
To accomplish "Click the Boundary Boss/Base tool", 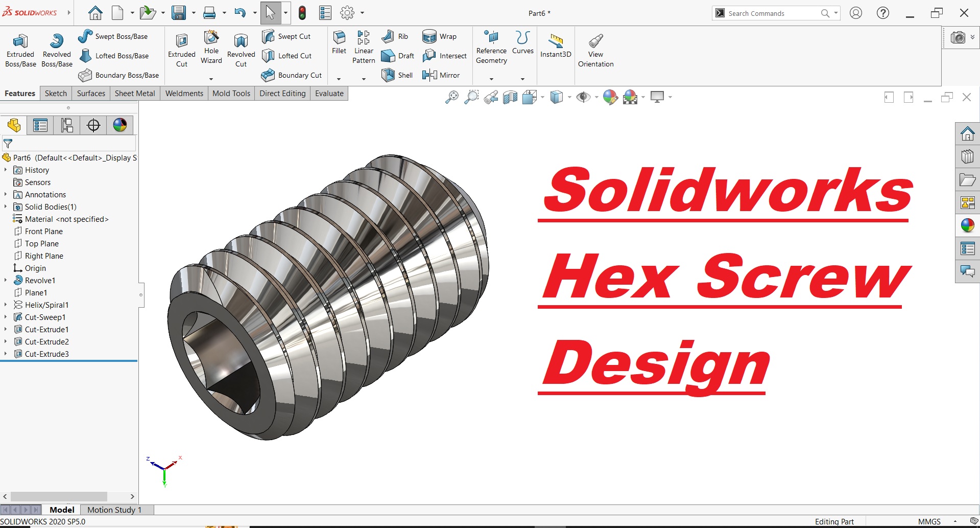I will 118,75.
